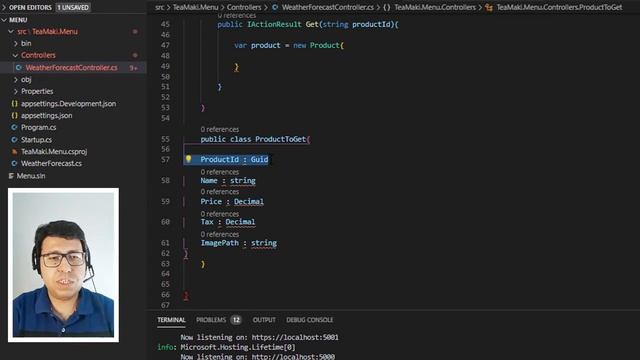Click the TeaMaki.Menu.Controllers namespace breadcrumb
Viewport: 640px width, 360px height.
(435, 7)
